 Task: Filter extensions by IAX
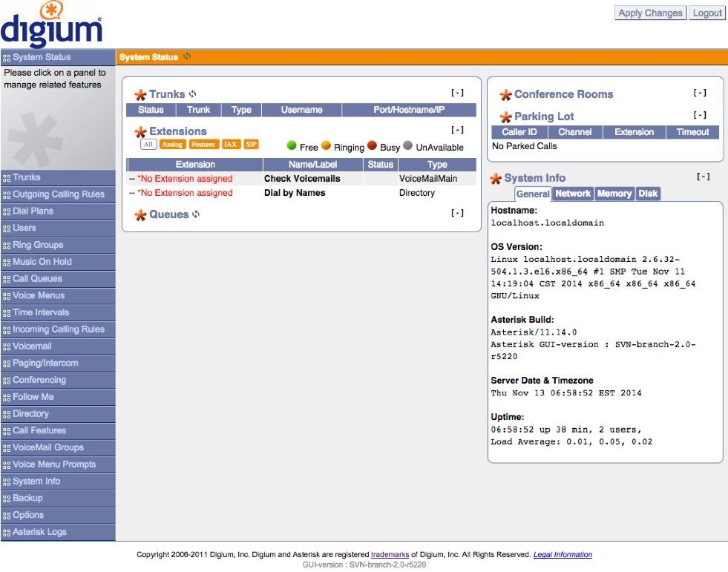pyautogui.click(x=230, y=145)
